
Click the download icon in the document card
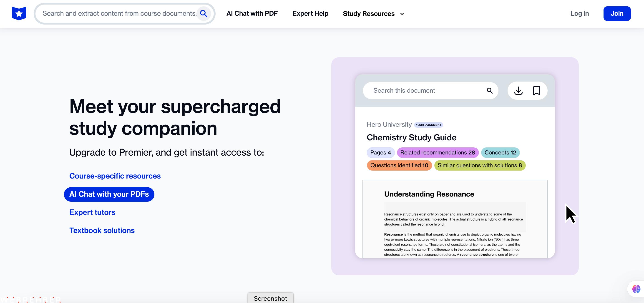coord(518,90)
